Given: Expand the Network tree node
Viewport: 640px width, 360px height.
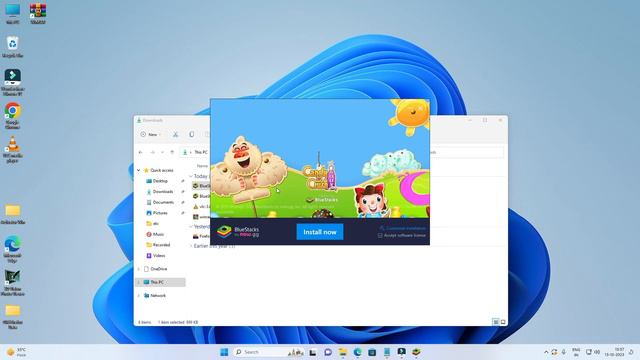Looking at the screenshot, I should pos(139,296).
